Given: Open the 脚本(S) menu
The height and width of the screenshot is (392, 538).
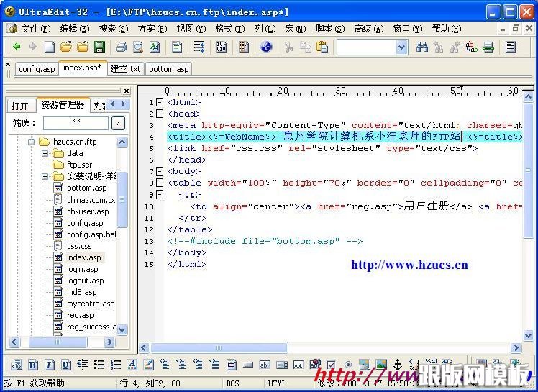Looking at the screenshot, I should 329,29.
